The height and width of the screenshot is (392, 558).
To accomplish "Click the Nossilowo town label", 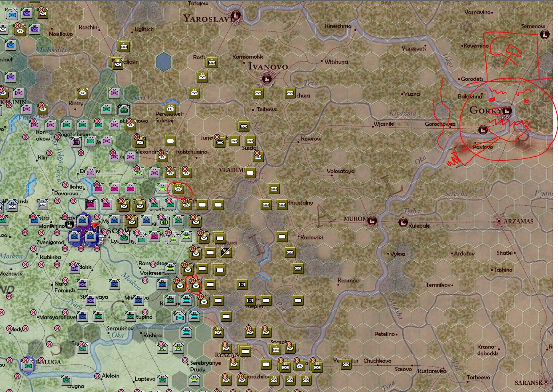I will tap(61, 34).
